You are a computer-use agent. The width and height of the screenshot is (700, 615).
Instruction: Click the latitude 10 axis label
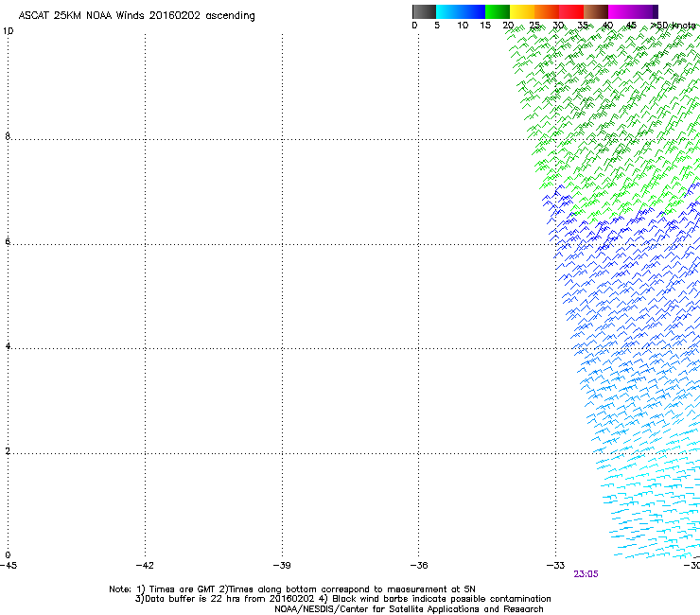coord(8,31)
